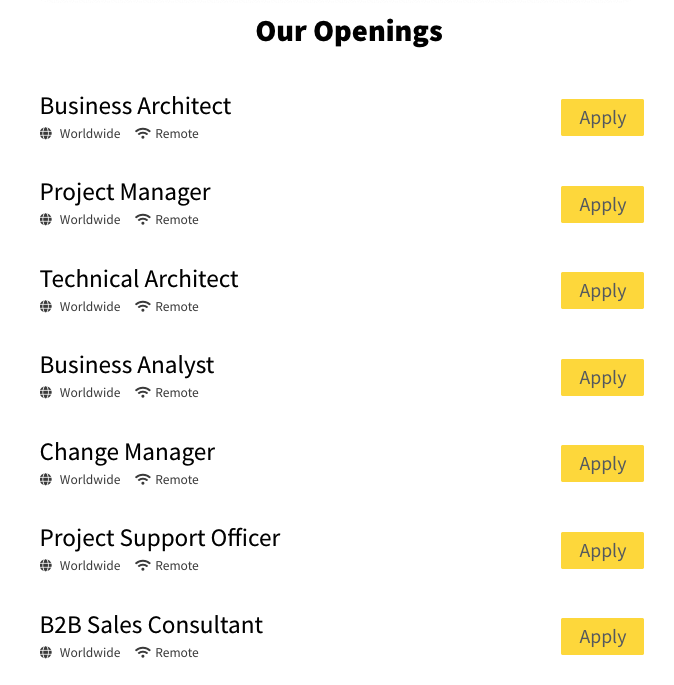Hit Apply for Change Manager

(x=602, y=464)
